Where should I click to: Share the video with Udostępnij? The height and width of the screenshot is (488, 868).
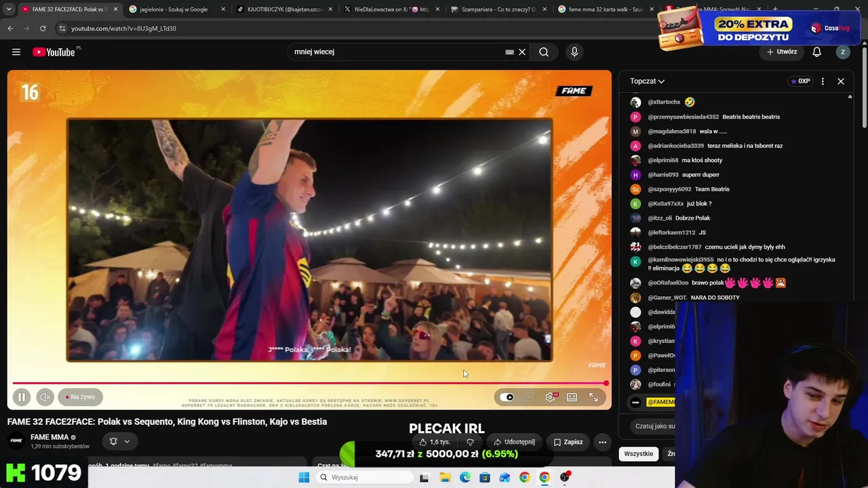pyautogui.click(x=514, y=442)
